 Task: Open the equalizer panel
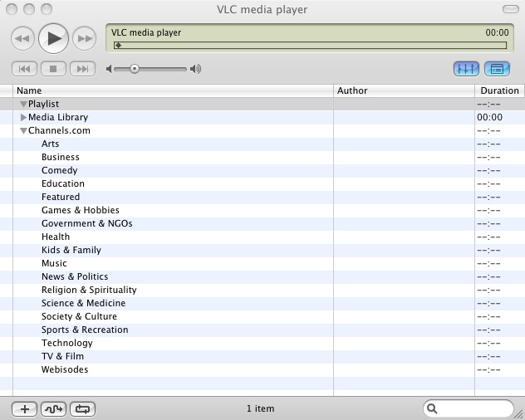(466, 69)
